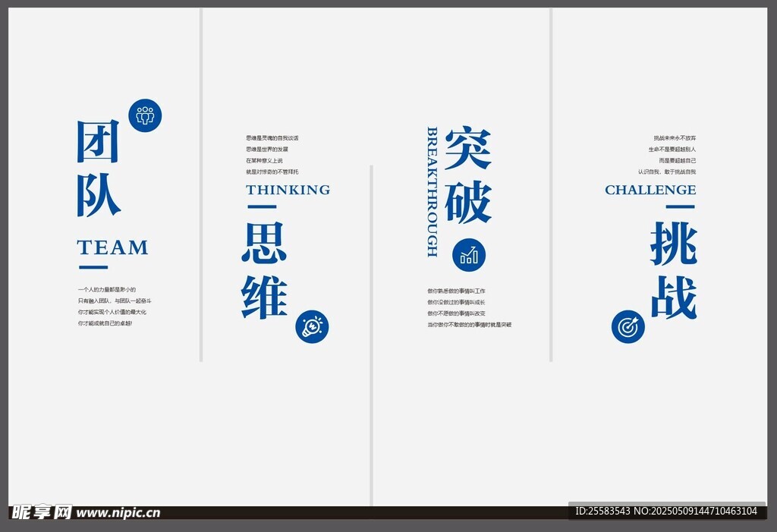This screenshot has height=532, width=777.
Task: Select the CHALLENGE heading text
Action: point(650,190)
